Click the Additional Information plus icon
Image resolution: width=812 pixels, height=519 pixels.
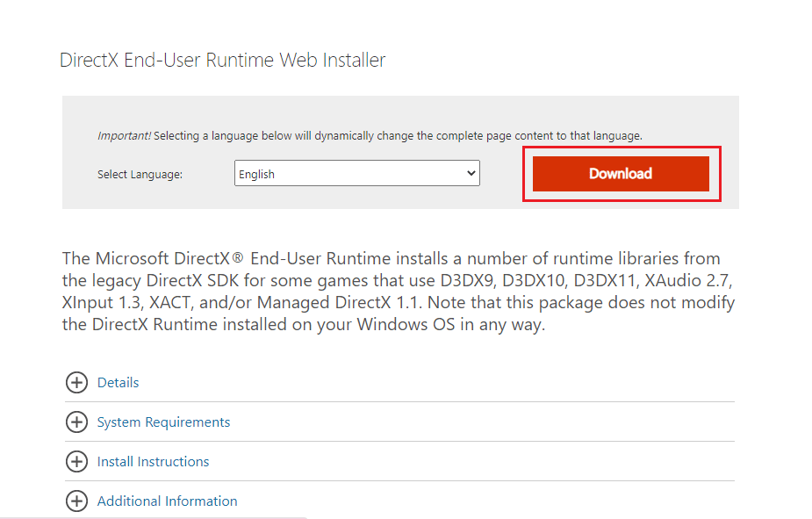click(77, 501)
